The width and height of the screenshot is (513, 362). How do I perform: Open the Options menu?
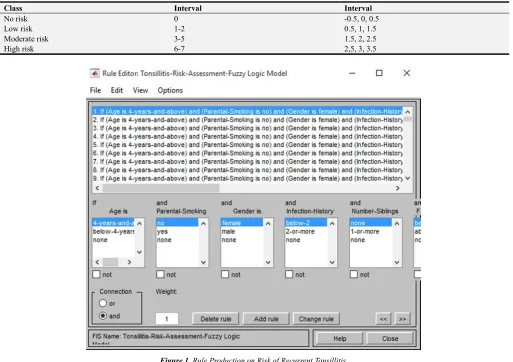point(170,90)
